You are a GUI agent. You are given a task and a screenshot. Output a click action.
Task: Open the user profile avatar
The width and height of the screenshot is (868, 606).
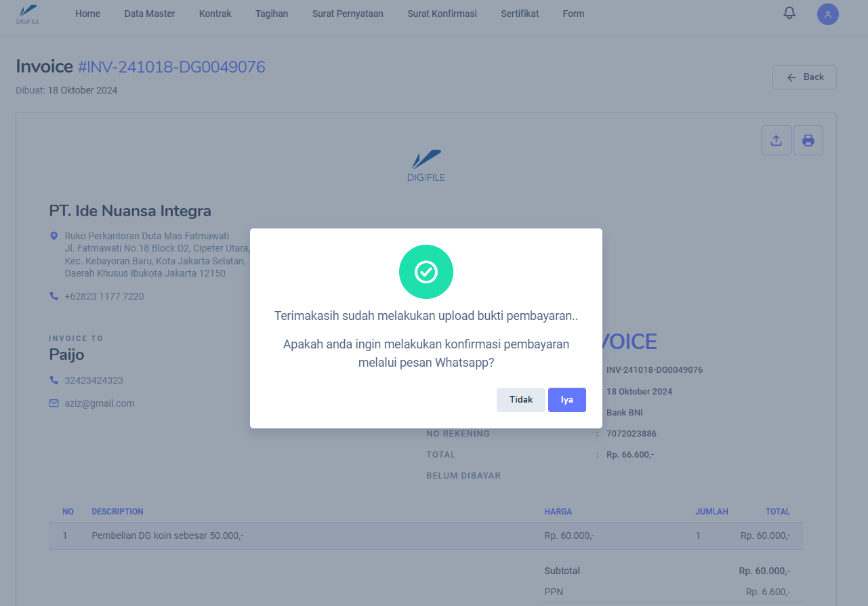[x=827, y=14]
